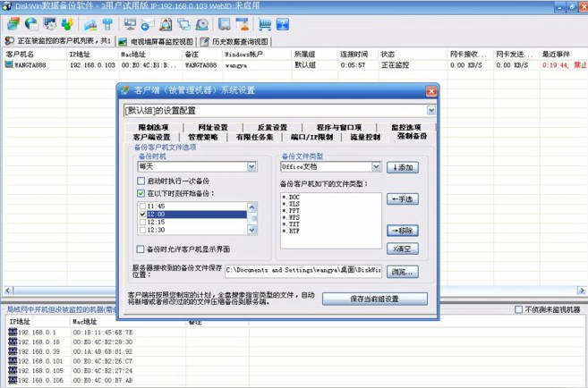Click the orange person under bar toolbar icon
Viewport: 588px width, 388px height.
click(x=243, y=24)
